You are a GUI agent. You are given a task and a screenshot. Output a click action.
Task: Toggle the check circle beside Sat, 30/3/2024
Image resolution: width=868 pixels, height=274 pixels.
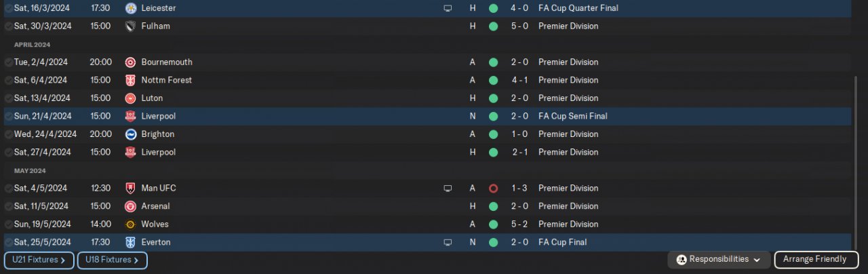8,26
